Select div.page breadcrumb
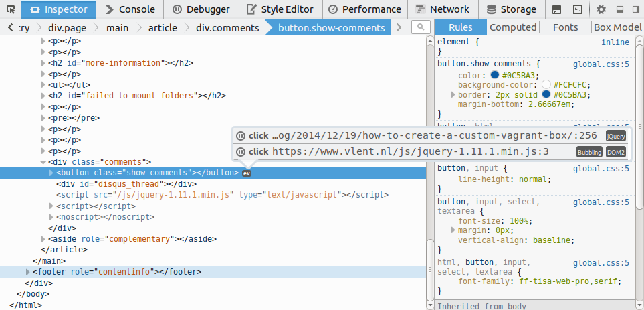Viewport: 644px width, 310px height. pos(68,28)
